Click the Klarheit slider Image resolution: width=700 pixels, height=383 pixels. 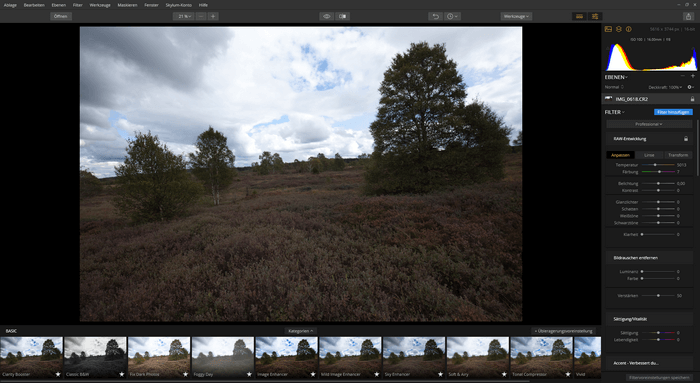(x=658, y=234)
